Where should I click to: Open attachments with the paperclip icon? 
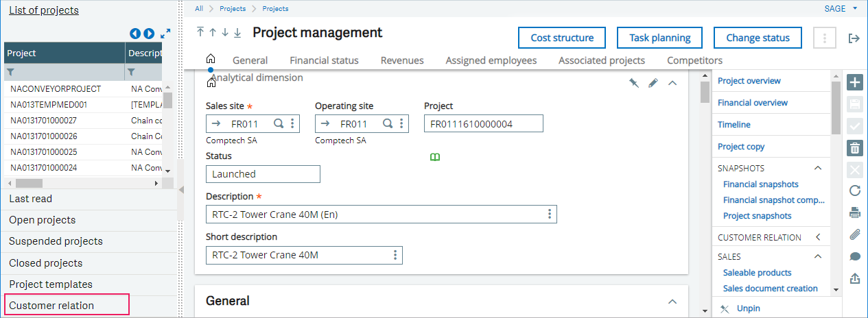click(855, 234)
